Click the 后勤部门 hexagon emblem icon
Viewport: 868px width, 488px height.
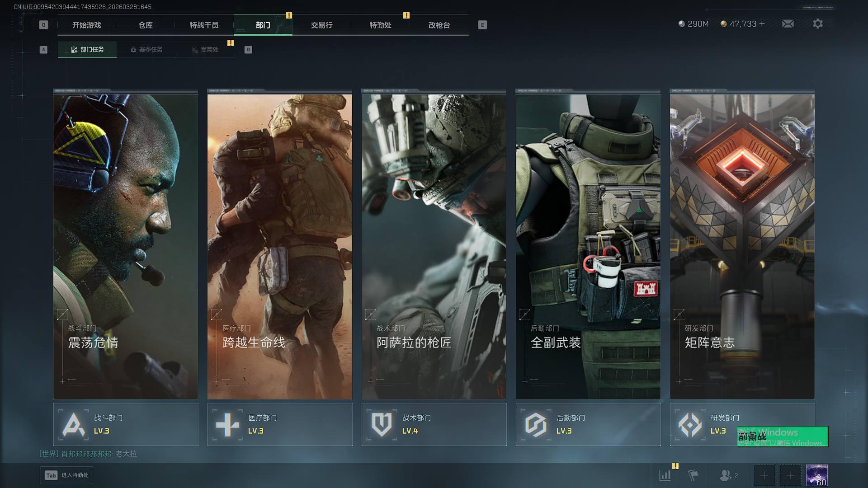(x=536, y=425)
